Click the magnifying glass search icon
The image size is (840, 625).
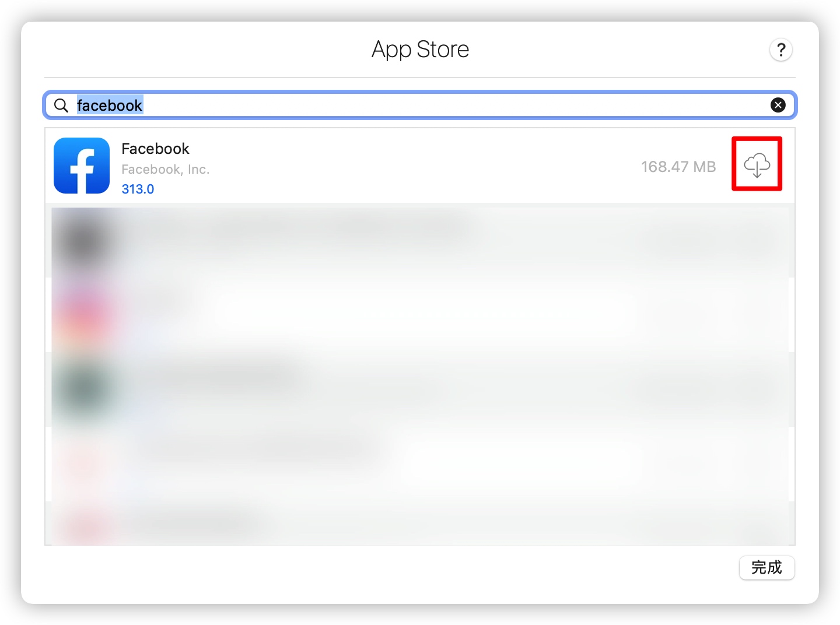[x=61, y=105]
